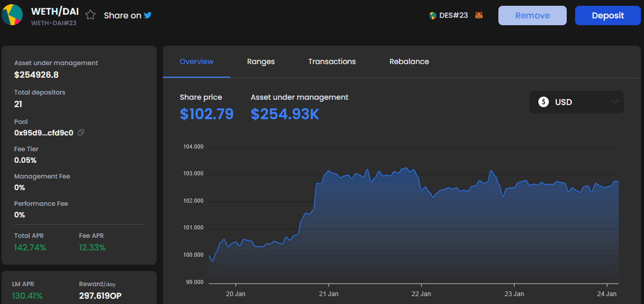Open the USD currency dropdown
Viewport: 644px width, 304px height.
577,102
